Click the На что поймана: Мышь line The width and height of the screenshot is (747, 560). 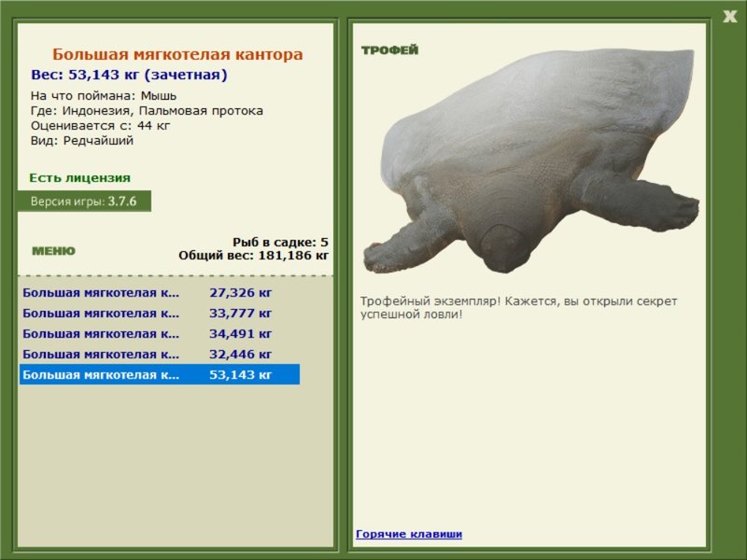pyautogui.click(x=104, y=96)
